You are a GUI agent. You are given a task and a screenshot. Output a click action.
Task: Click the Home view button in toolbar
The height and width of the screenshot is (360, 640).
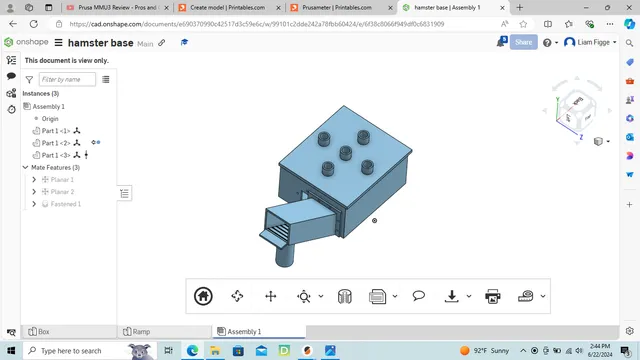tap(203, 296)
